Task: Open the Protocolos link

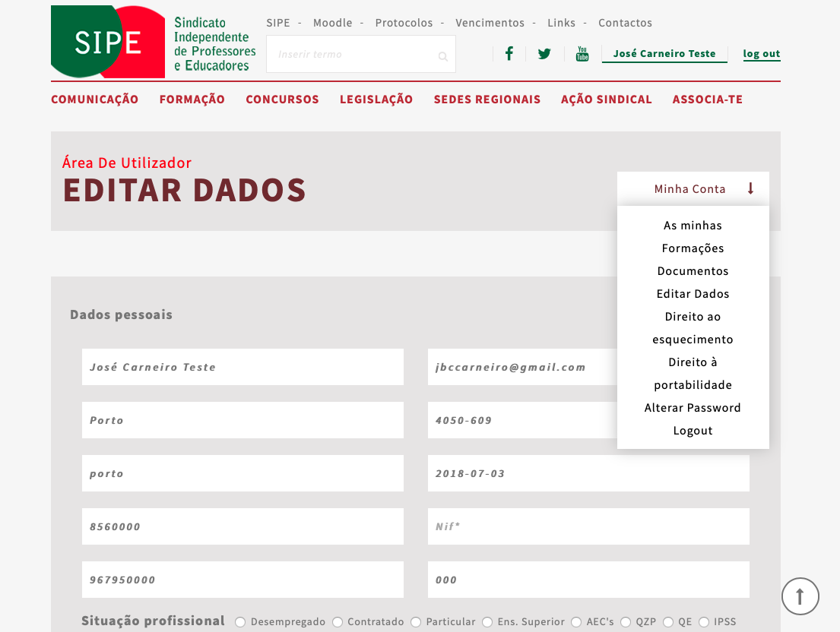Action: (404, 23)
